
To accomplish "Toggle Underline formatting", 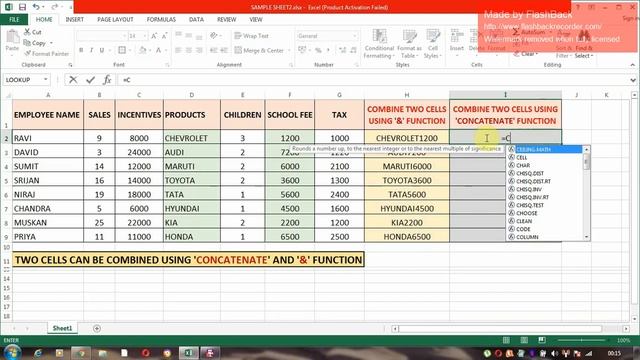I will pyautogui.click(x=101, y=50).
